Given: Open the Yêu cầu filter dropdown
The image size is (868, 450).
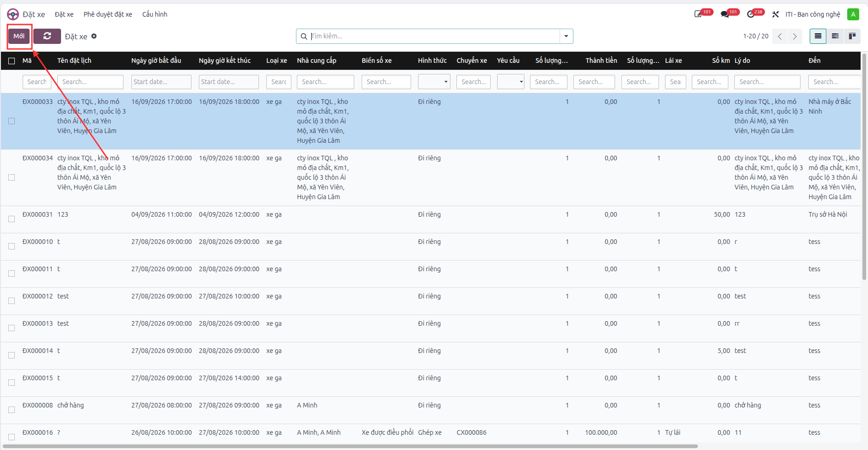Looking at the screenshot, I should coord(511,82).
